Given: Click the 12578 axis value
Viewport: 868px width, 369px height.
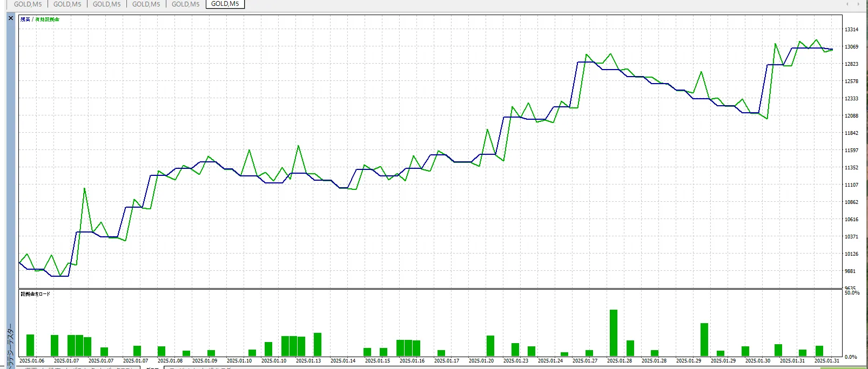Looking at the screenshot, I should [x=852, y=81].
